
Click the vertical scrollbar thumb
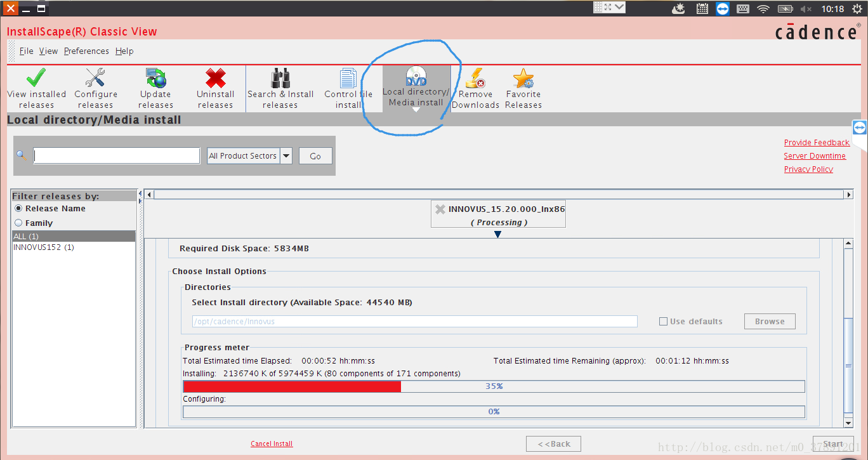point(848,365)
